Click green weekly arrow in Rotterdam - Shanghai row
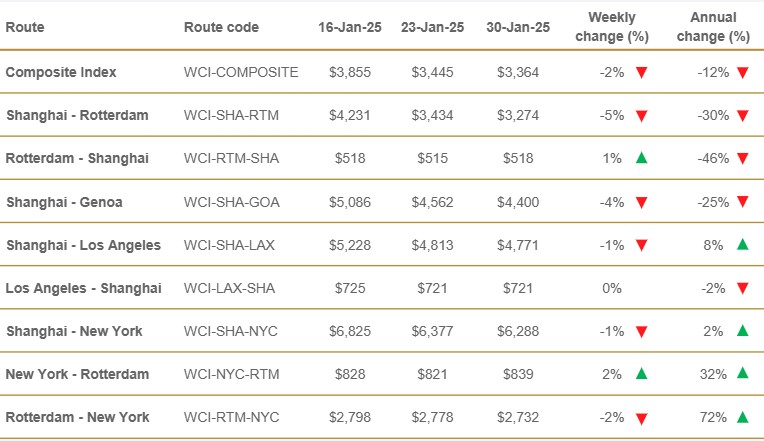 (641, 158)
